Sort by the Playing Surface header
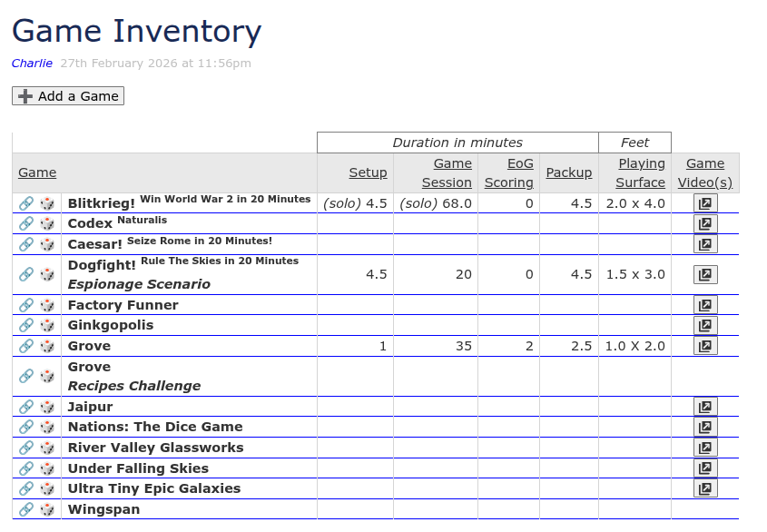767x532 pixels. coord(641,172)
